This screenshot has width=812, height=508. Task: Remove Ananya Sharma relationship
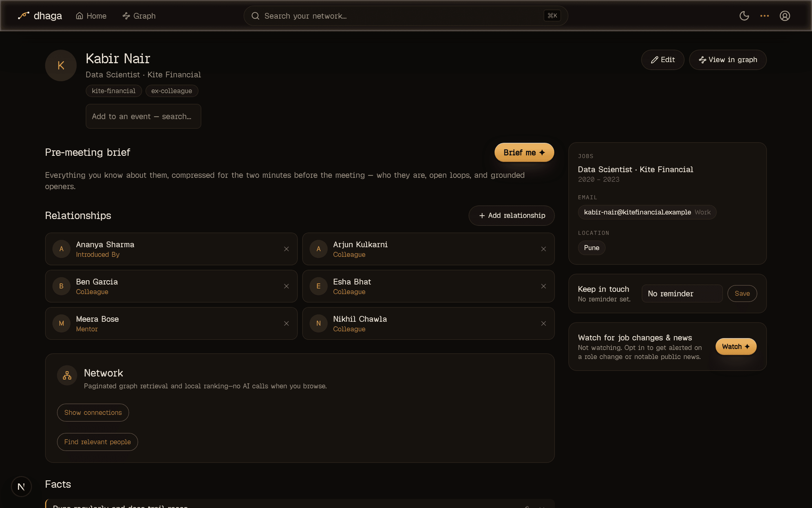[x=286, y=249]
